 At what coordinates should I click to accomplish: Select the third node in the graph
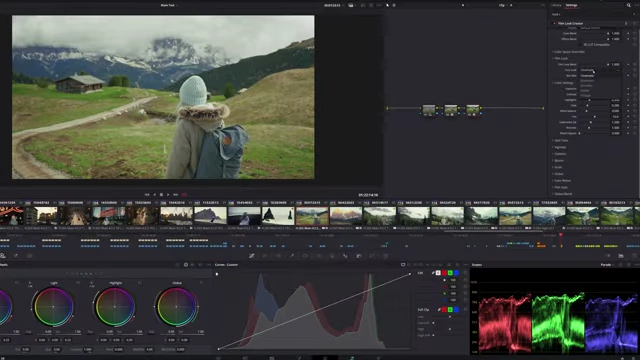point(473,110)
